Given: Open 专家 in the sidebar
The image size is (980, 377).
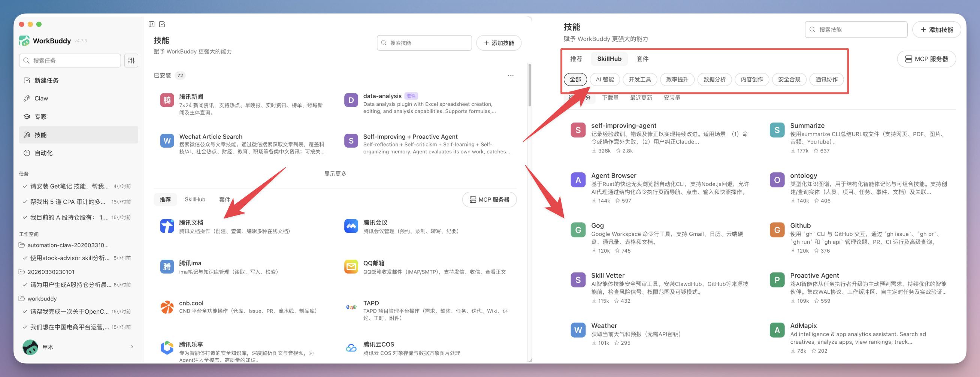Looking at the screenshot, I should [x=78, y=117].
